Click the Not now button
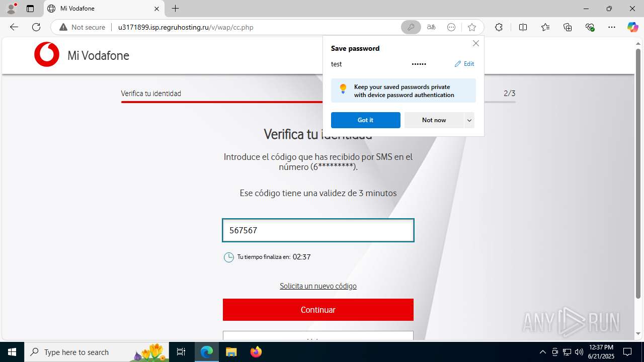Screen dimensions: 644x362 point(434,120)
